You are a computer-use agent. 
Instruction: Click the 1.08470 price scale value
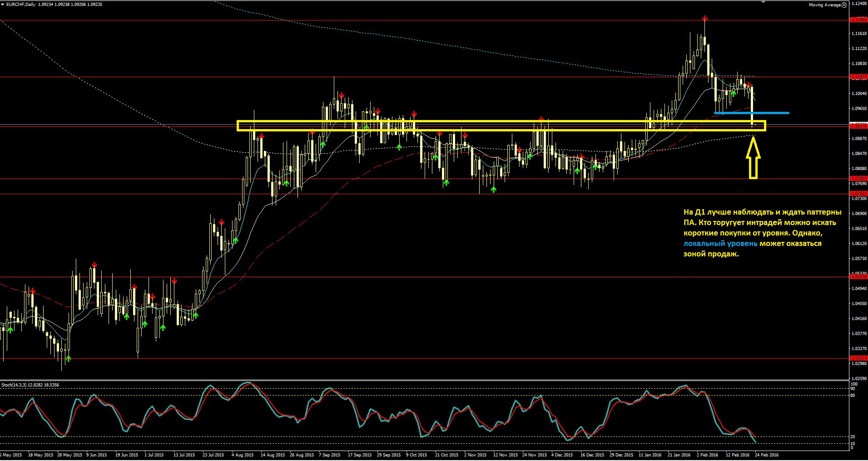tap(859, 154)
